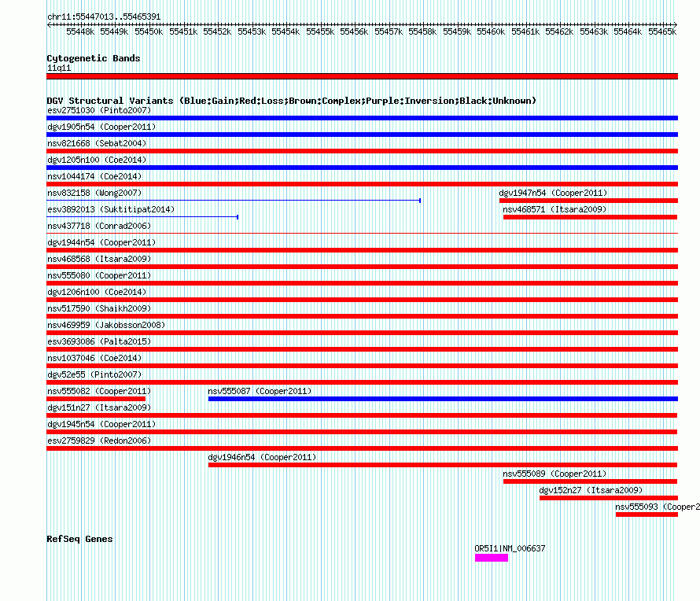Open the dgv1206n100 (Coe2014) label
The width and height of the screenshot is (700, 601).
point(97,292)
